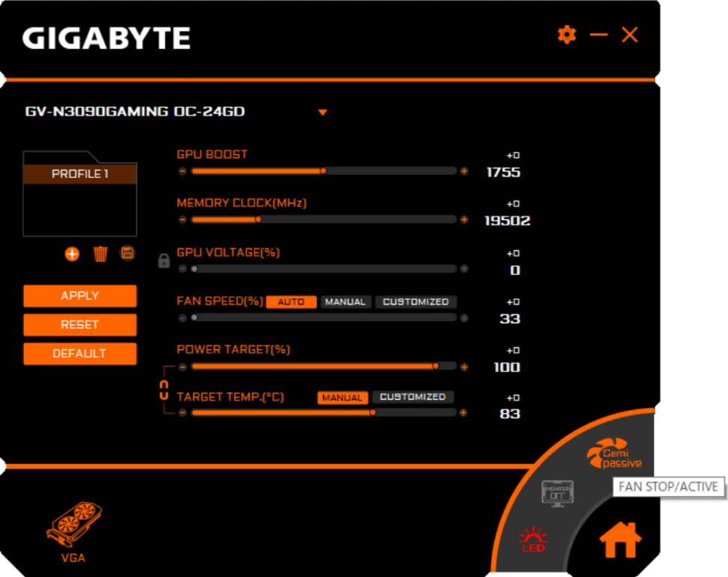The image size is (728, 577).
Task: Add a new profile with plus icon
Action: (x=72, y=254)
